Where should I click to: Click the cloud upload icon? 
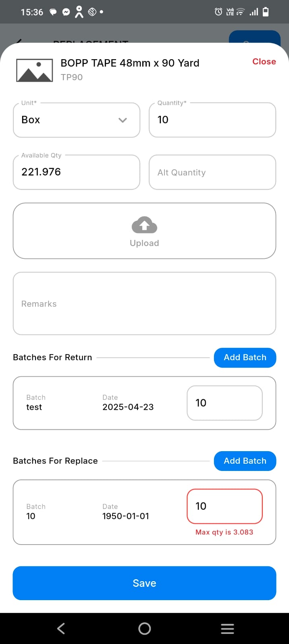pyautogui.click(x=144, y=225)
